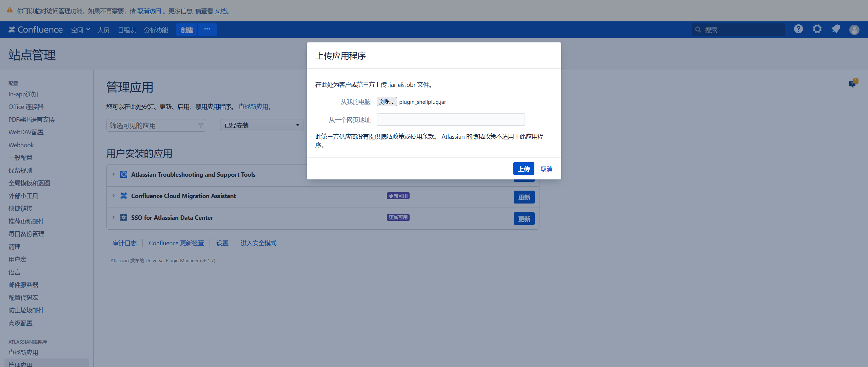
Task: Click the plugin_shellplug.jar file name
Action: point(422,102)
